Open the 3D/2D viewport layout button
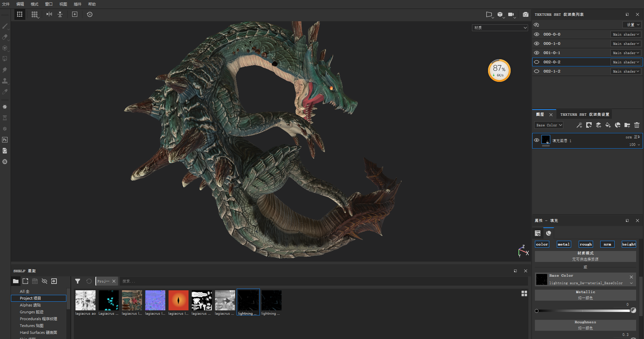 (x=20, y=14)
